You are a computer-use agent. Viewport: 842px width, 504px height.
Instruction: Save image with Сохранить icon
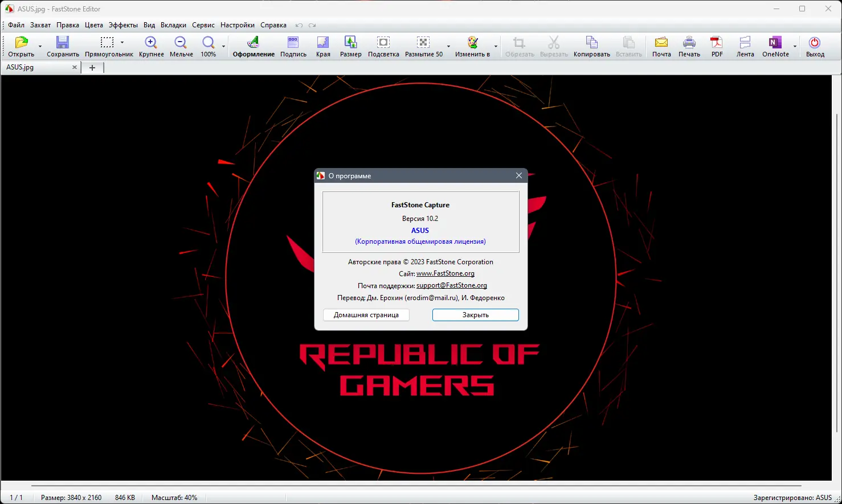click(x=63, y=43)
